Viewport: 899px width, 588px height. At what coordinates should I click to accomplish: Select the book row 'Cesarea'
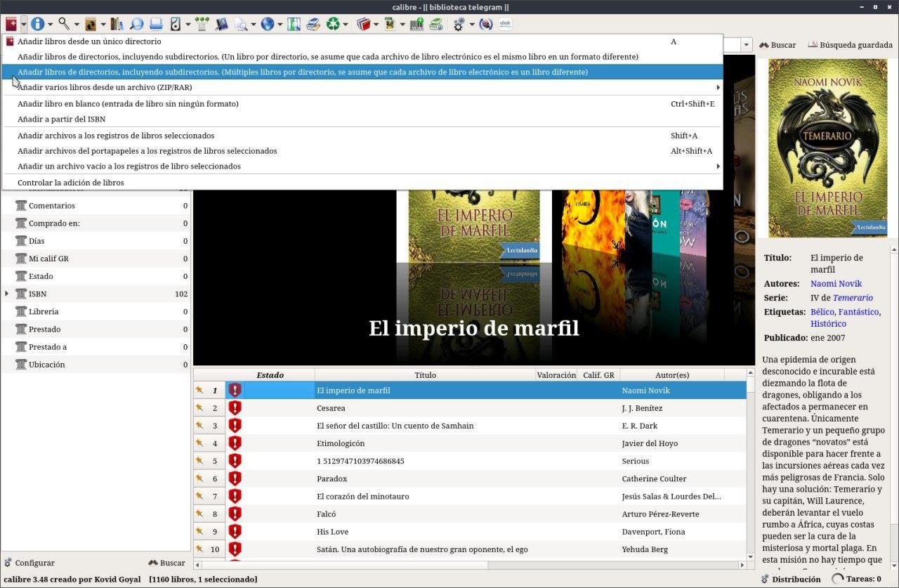pos(469,408)
